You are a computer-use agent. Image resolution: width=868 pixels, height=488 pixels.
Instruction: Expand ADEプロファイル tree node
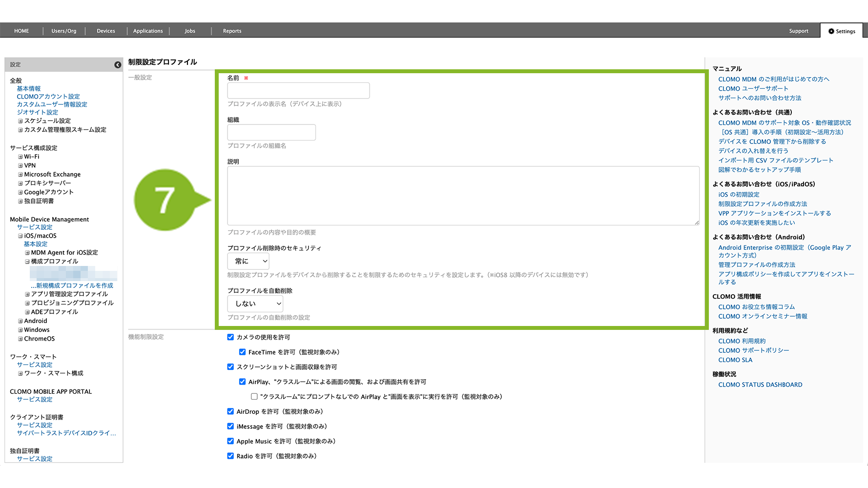pyautogui.click(x=27, y=312)
